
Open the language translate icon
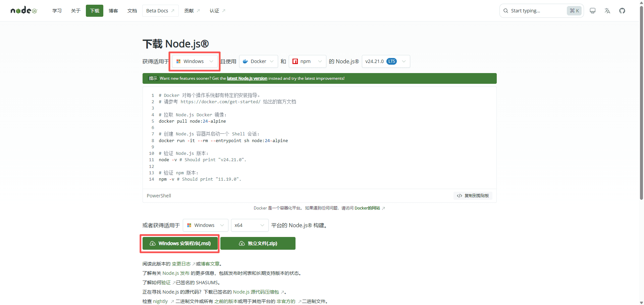(607, 11)
